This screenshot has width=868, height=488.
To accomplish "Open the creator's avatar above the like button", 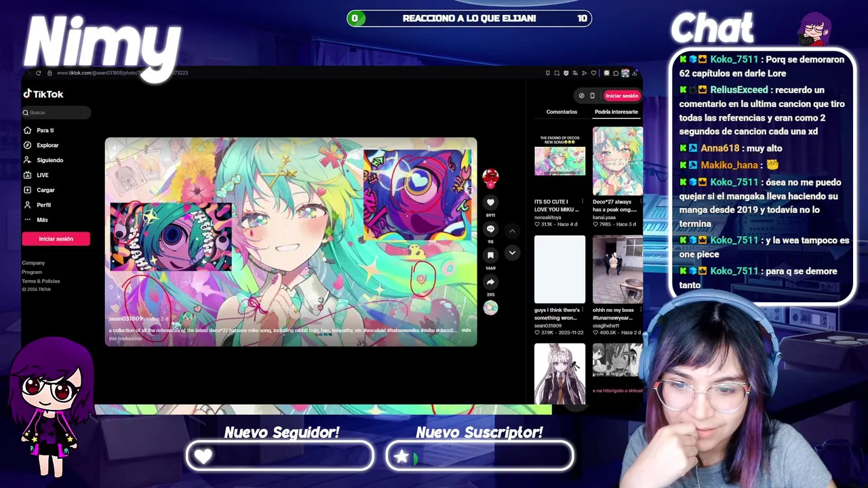I will pyautogui.click(x=490, y=176).
